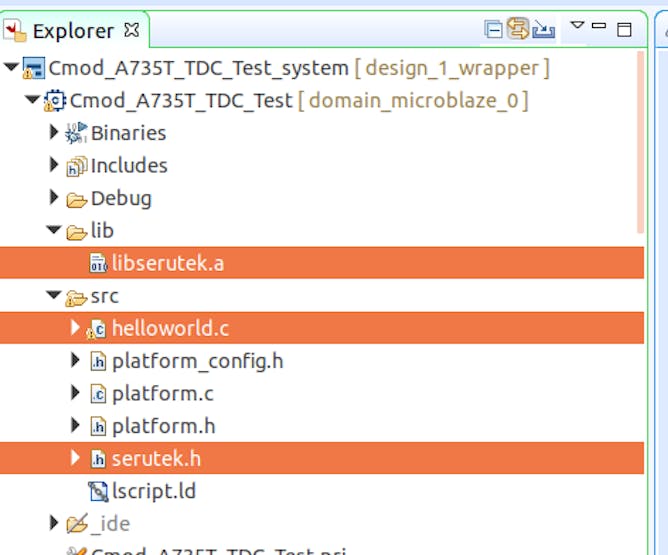668x555 pixels.
Task: Collapse the Cmod_A735T_TDC_Test application node
Action: (x=33, y=101)
